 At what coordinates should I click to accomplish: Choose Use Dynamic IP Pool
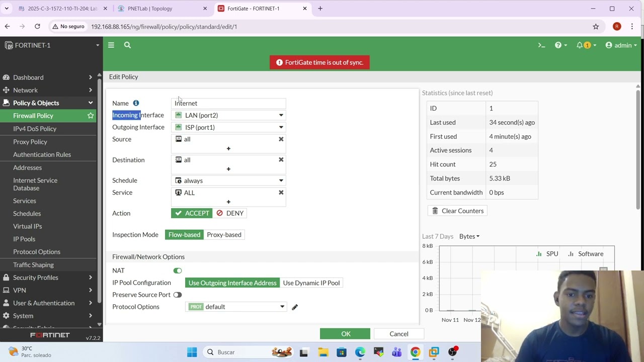click(311, 283)
